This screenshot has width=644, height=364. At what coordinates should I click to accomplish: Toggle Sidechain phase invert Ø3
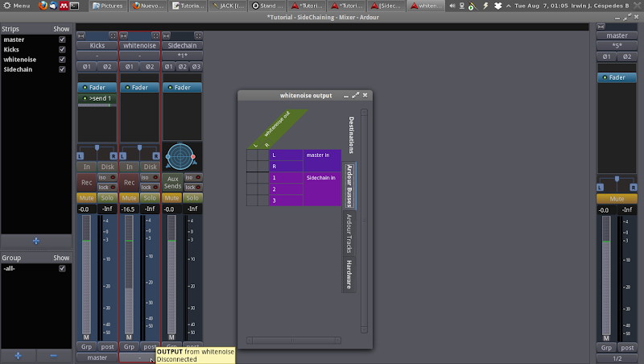[196, 67]
